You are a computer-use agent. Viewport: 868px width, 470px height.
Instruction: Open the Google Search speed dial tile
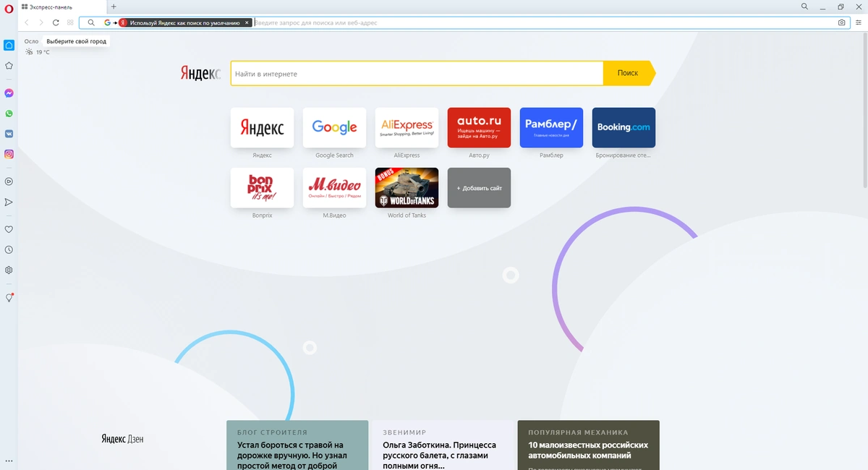(x=334, y=128)
